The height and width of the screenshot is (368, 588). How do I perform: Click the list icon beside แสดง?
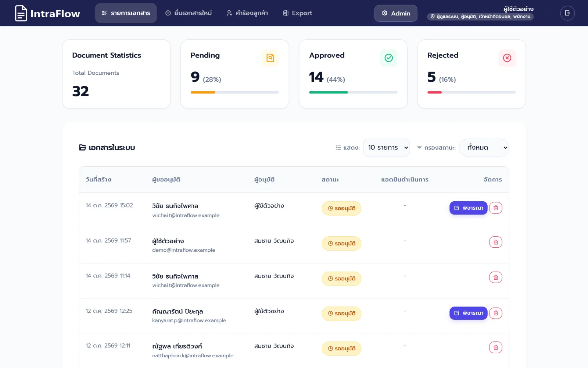point(338,148)
